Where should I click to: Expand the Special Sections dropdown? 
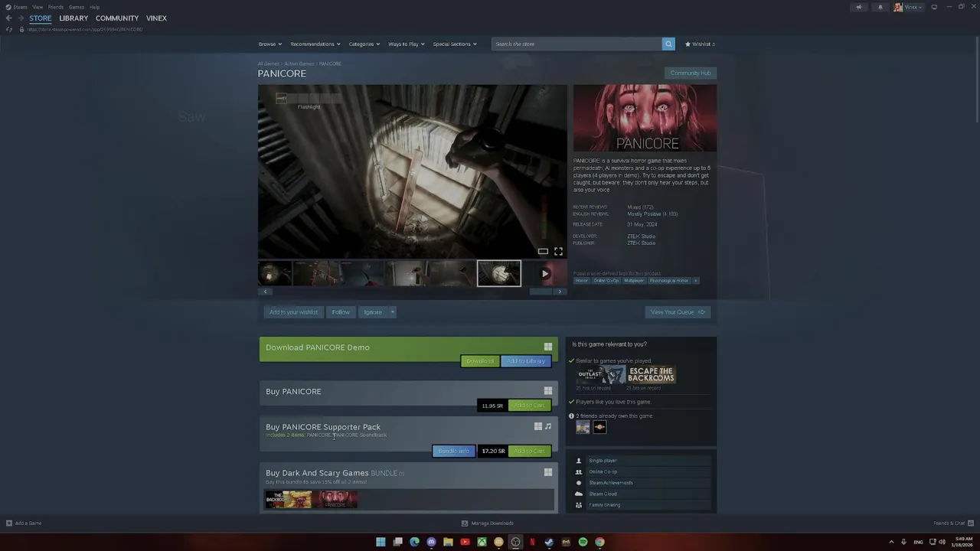[455, 44]
